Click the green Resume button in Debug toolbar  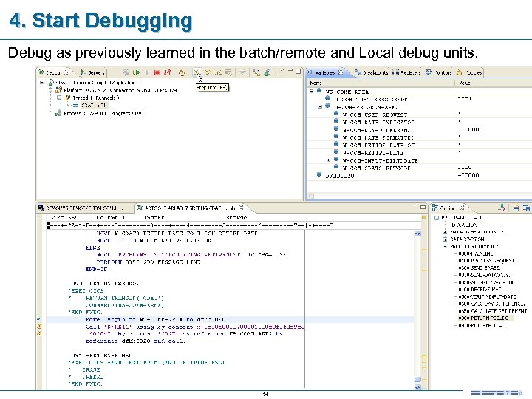136,72
